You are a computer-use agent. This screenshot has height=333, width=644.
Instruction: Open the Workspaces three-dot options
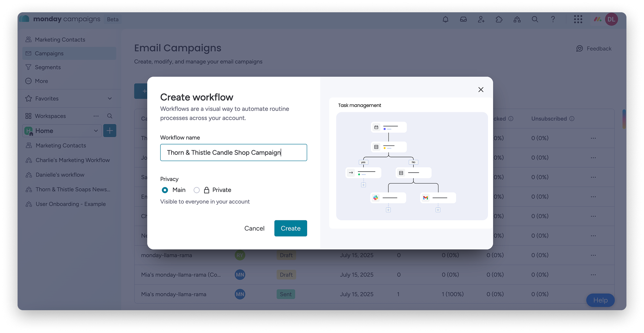coord(96,116)
